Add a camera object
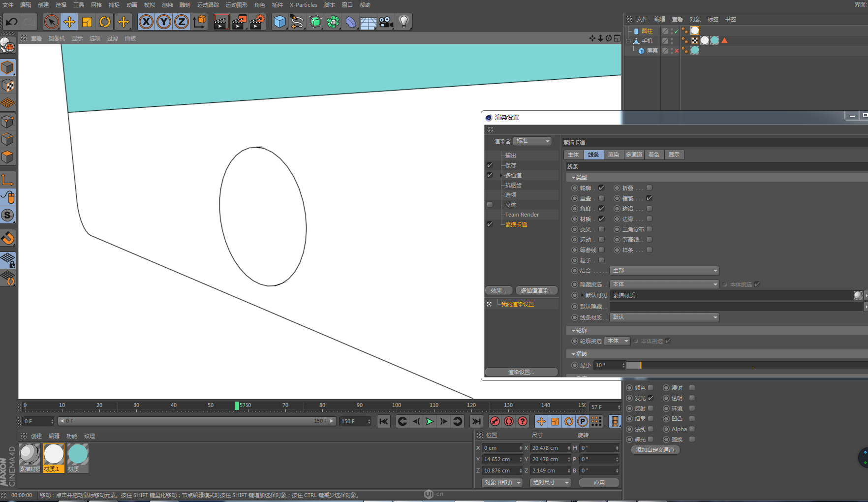The image size is (868, 502). [x=386, y=22]
